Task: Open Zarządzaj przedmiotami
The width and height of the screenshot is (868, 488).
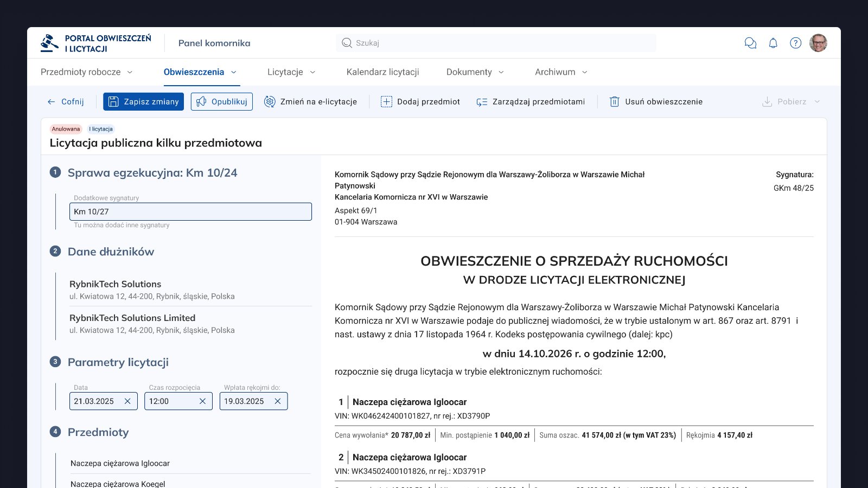Action: [x=531, y=102]
